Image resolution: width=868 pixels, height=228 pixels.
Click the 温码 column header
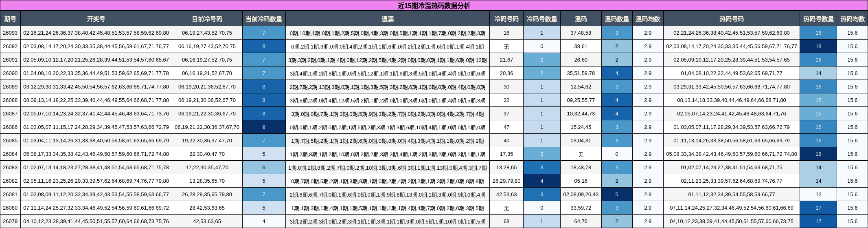pyautogui.click(x=581, y=19)
